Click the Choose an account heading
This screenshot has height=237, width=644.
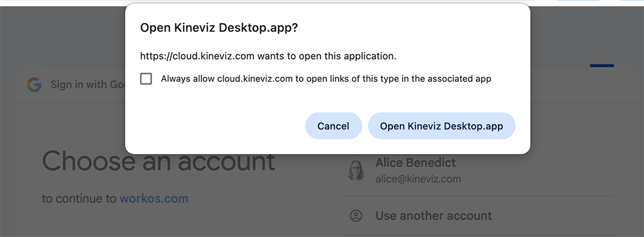(x=159, y=161)
